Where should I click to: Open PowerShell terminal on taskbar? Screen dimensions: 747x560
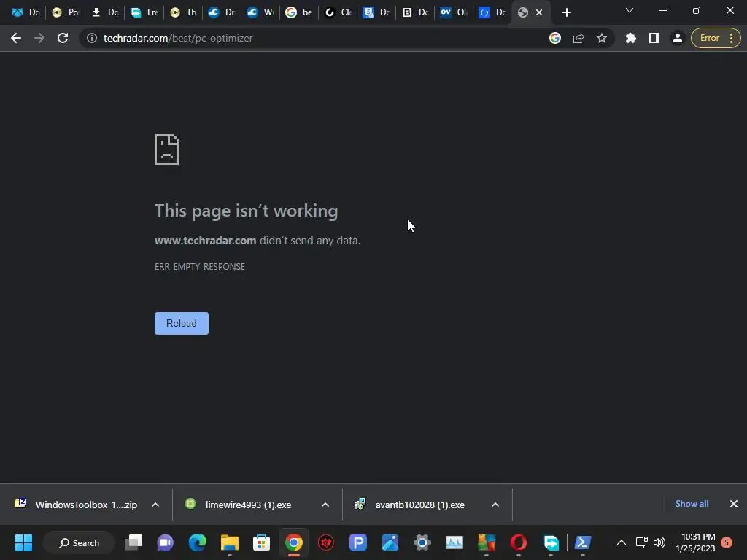583,542
